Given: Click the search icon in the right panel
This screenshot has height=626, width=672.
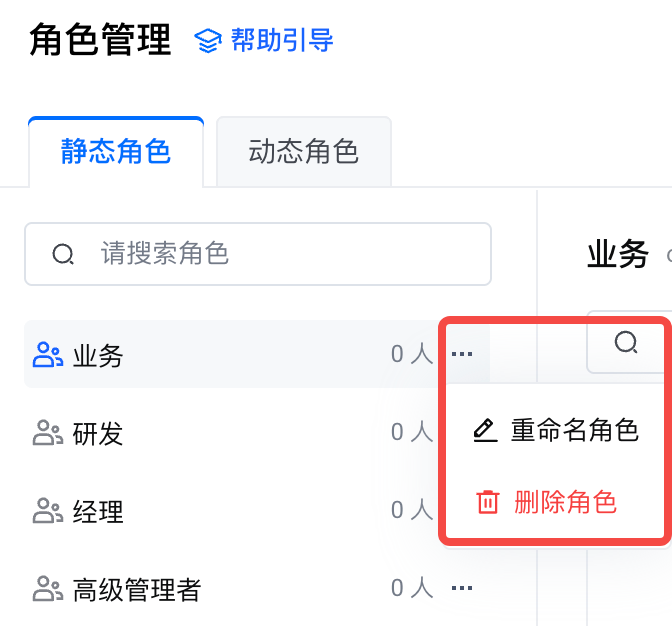Looking at the screenshot, I should coord(626,343).
